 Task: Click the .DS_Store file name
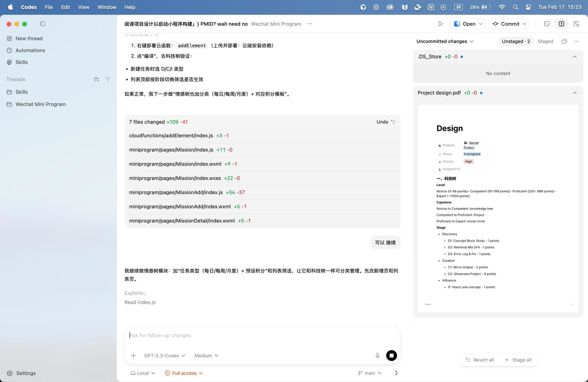[x=429, y=57]
